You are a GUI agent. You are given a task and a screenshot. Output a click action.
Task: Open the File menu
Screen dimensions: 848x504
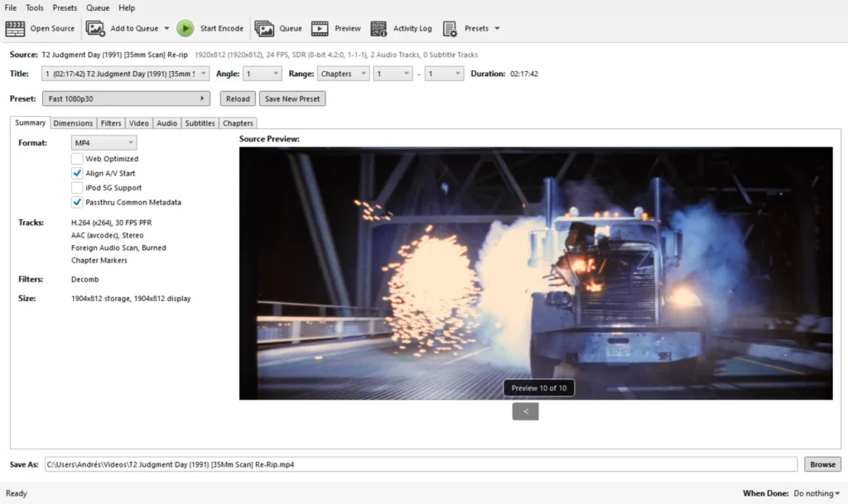click(x=10, y=7)
